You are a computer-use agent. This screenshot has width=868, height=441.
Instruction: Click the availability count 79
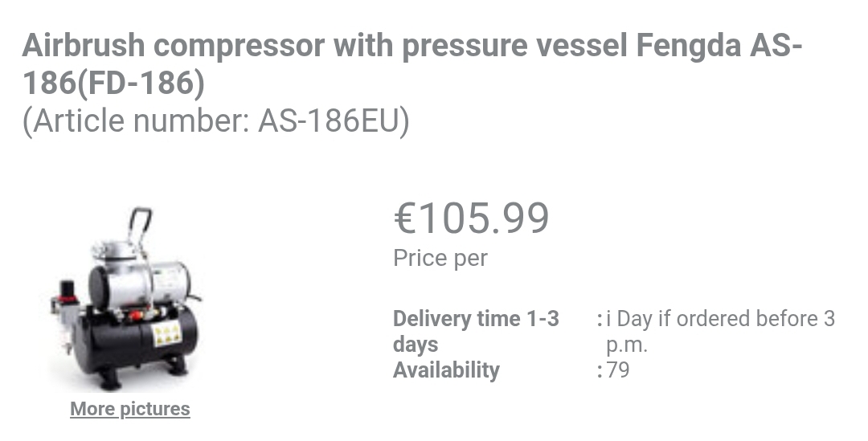pyautogui.click(x=618, y=370)
